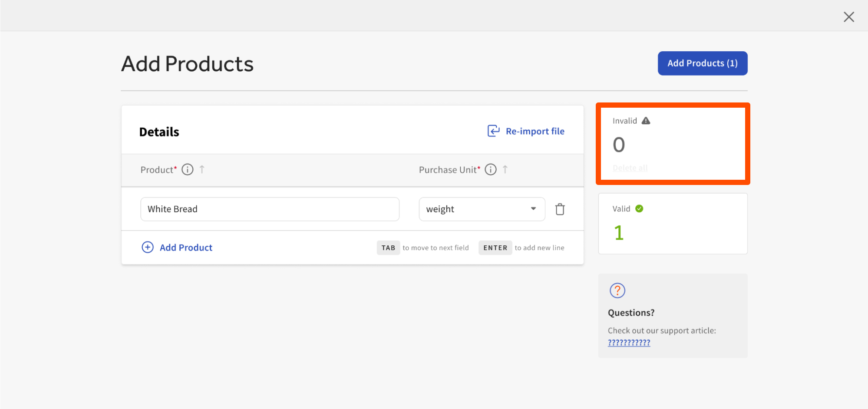Open the support article link
Viewport: 868px width, 409px height.
tap(629, 342)
